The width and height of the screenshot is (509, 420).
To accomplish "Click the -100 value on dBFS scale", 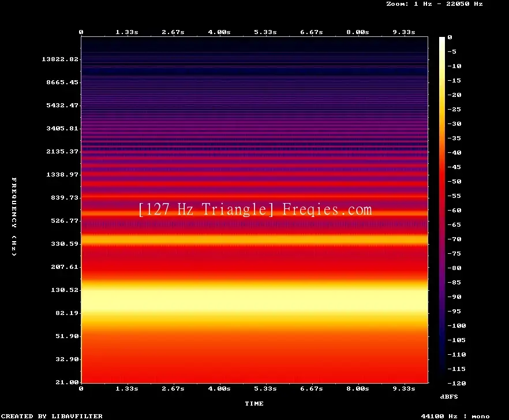I will point(456,325).
